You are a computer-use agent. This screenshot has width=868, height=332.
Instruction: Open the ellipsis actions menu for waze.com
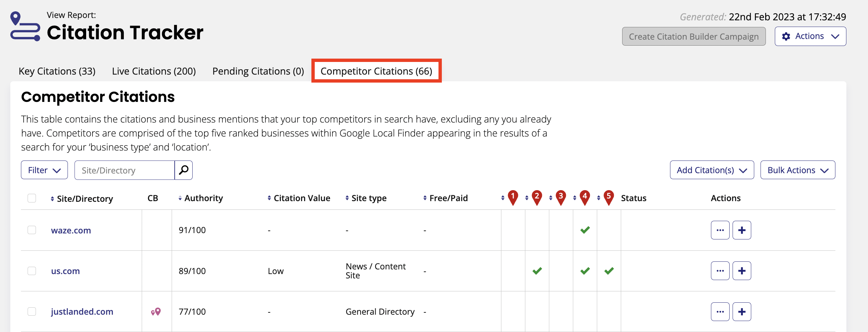720,230
